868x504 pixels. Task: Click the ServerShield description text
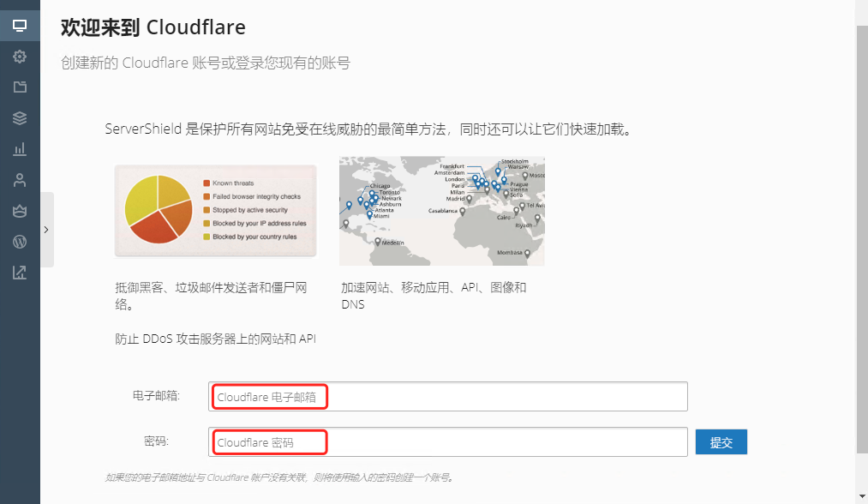click(368, 129)
